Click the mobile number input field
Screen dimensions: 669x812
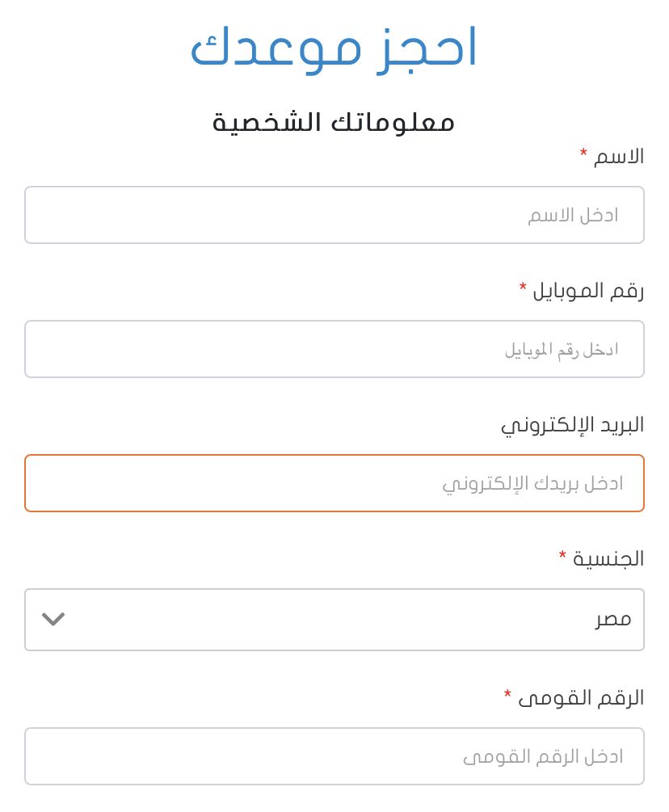(334, 349)
